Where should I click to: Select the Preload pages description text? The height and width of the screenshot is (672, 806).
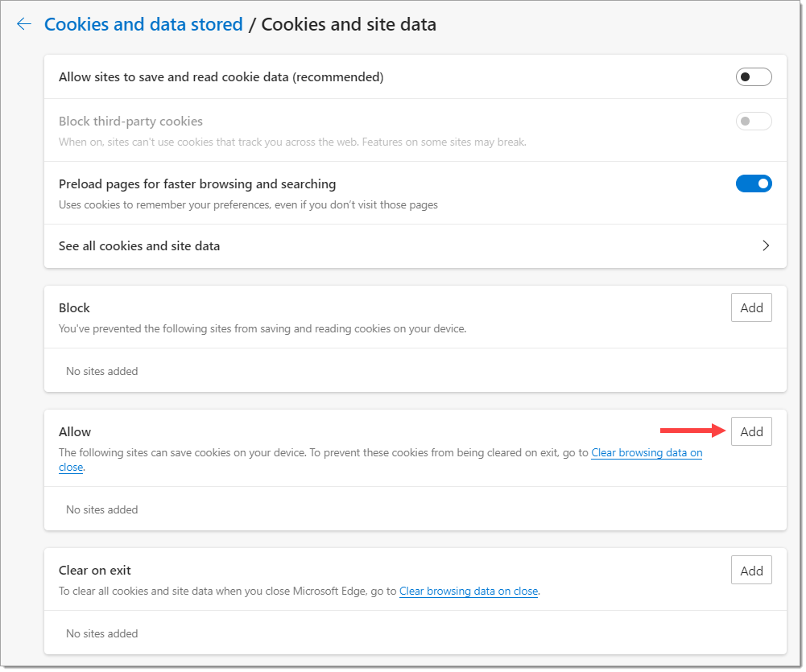(x=248, y=205)
